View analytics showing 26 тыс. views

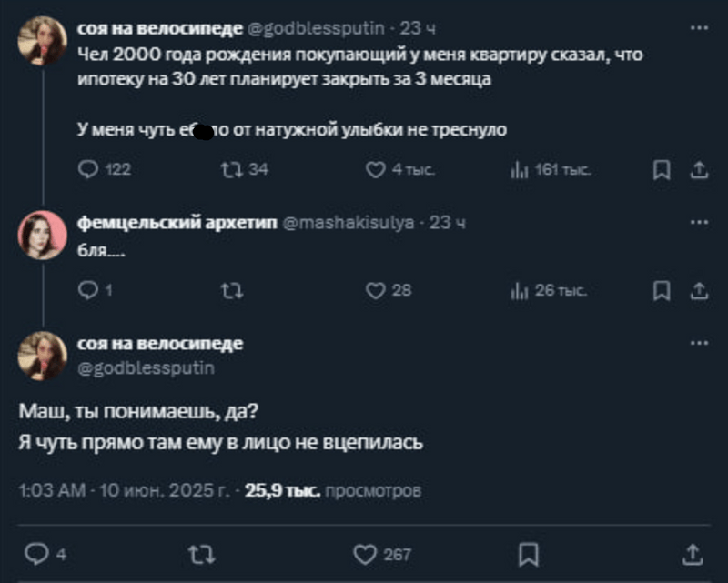point(517,290)
